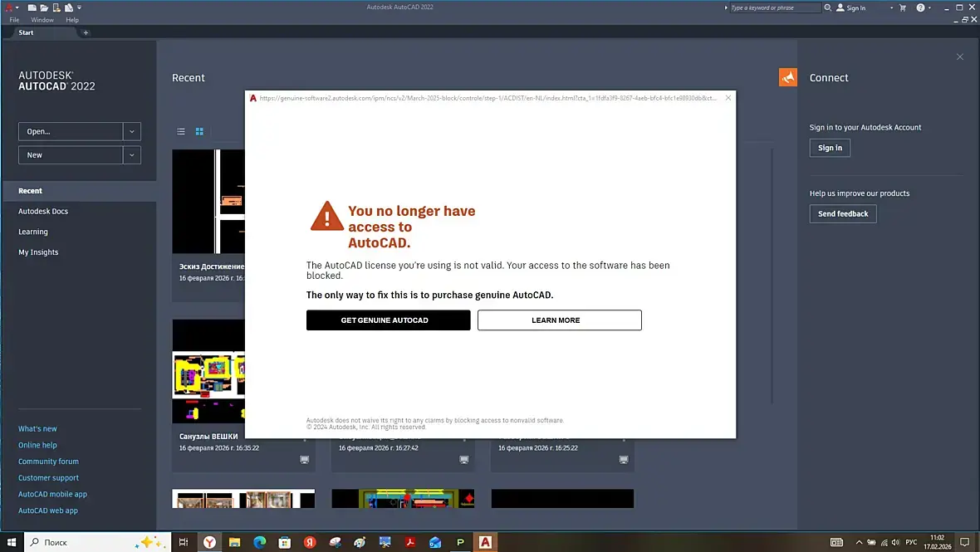Image resolution: width=980 pixels, height=552 pixels.
Task: Add a new drawing tab with plus button
Action: click(86, 32)
